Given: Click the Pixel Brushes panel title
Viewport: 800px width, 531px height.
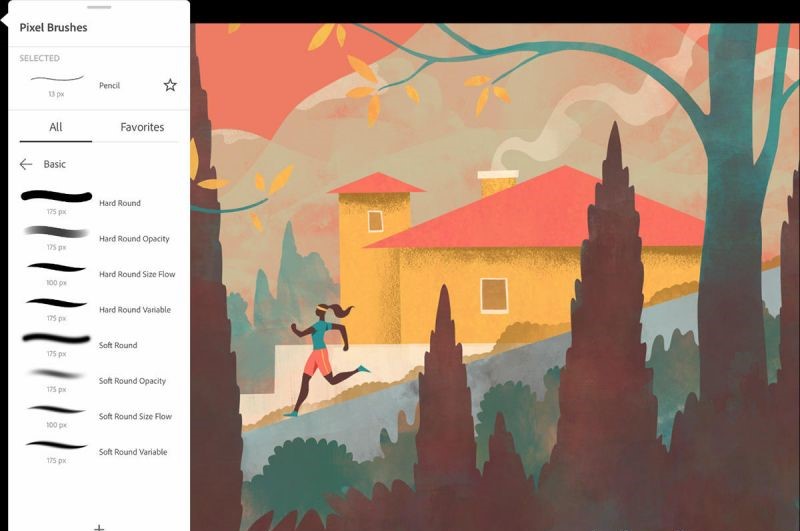Looking at the screenshot, I should pos(53,28).
